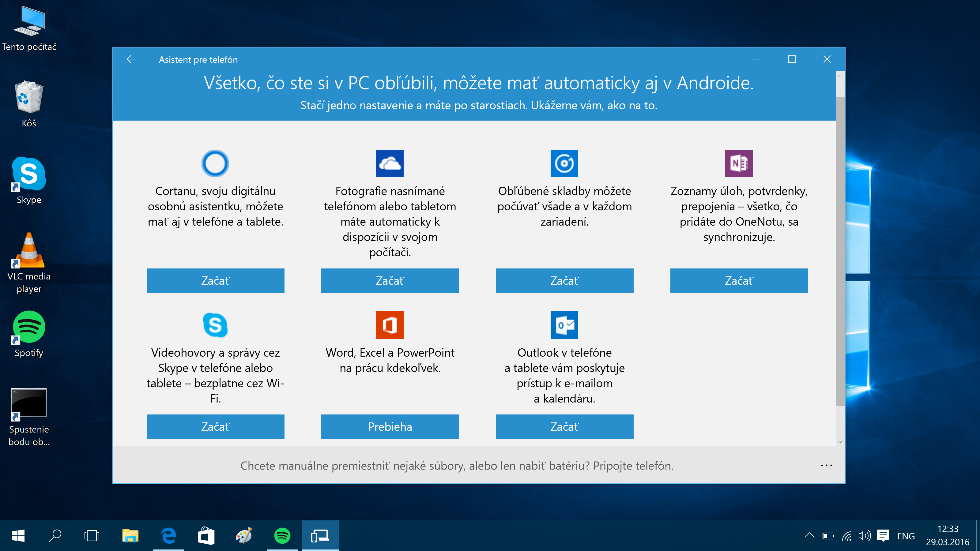Open the Wi-Fi network tray icon
980x551 pixels.
(x=846, y=536)
